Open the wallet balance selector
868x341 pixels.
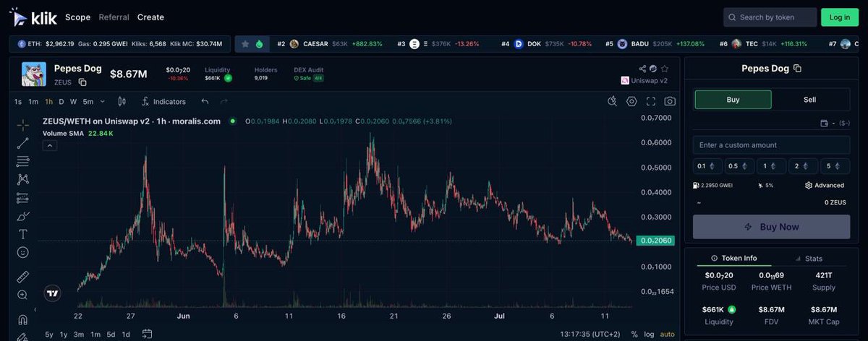pyautogui.click(x=835, y=124)
